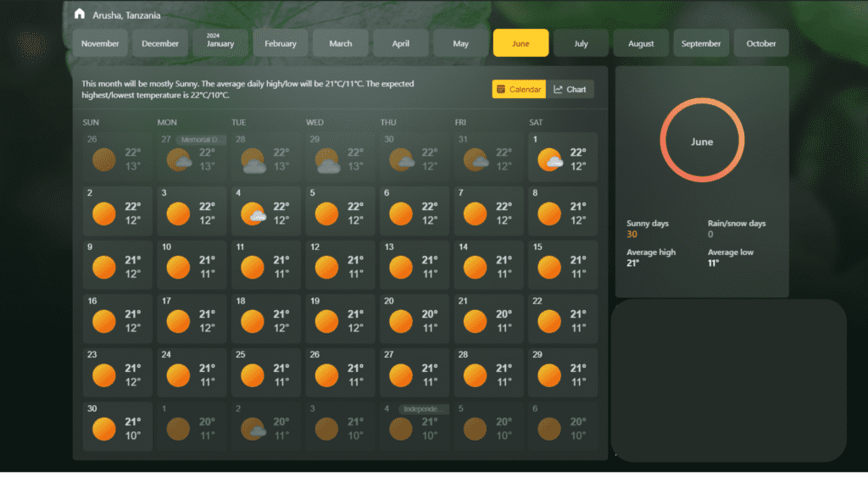Viewport: 868px width, 488px height.
Task: Click the home icon next to Arusha, Tanzania
Action: [80, 14]
